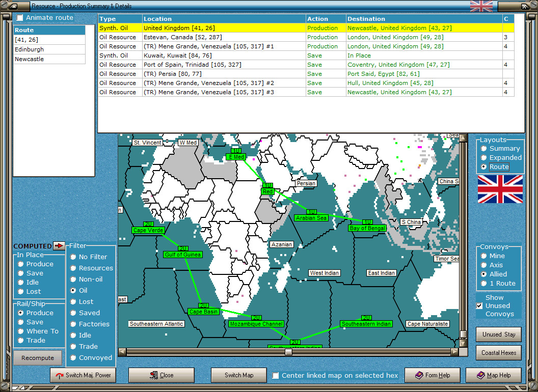The width and height of the screenshot is (538, 392).
Task: Uncheck Show Unused Convoys
Action: click(479, 306)
